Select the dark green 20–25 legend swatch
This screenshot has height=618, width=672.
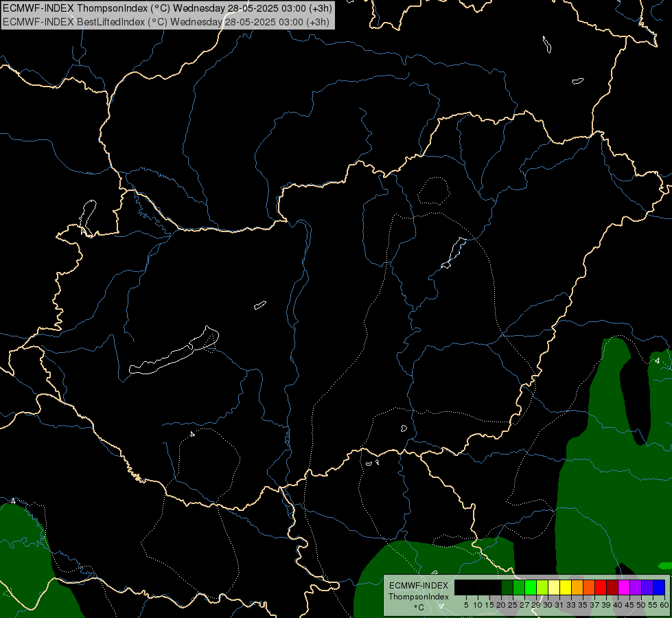coord(507,587)
